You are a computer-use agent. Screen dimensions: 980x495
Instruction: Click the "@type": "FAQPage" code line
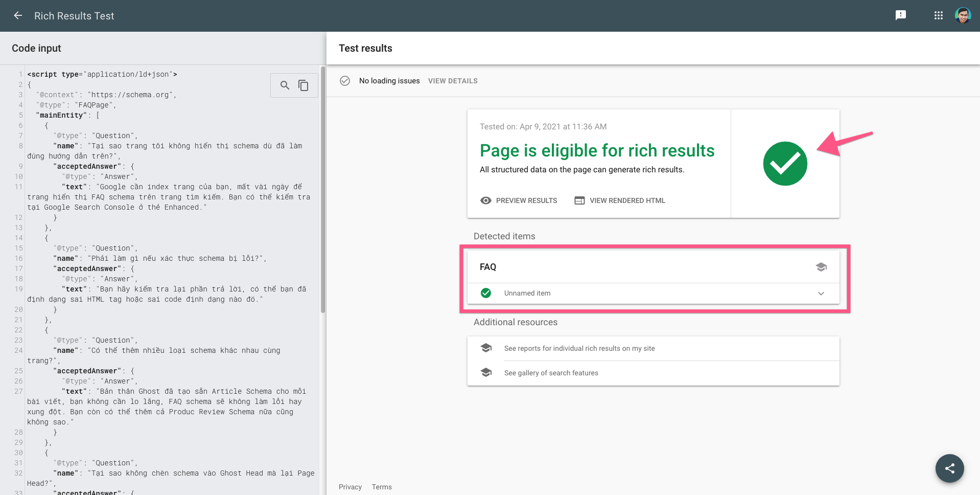click(x=76, y=105)
